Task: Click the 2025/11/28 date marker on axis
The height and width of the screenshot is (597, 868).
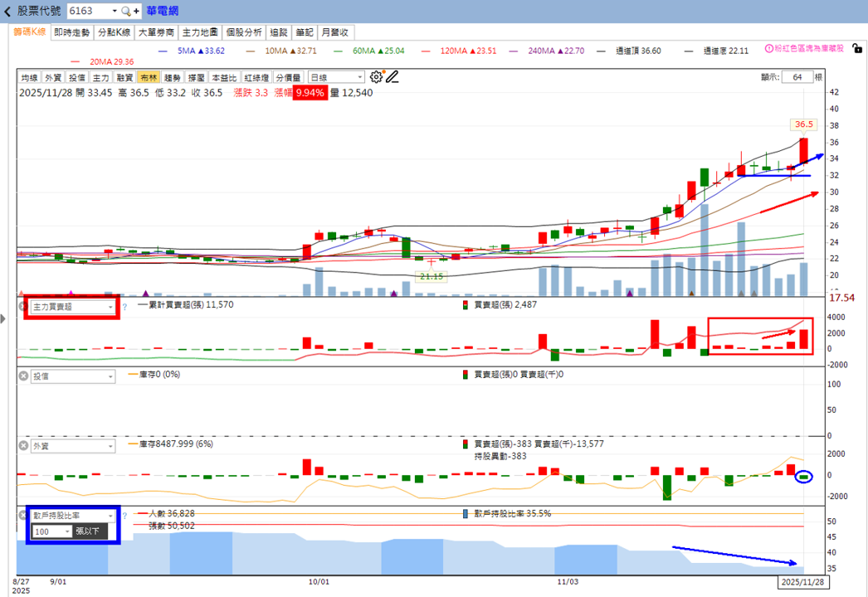Action: [x=802, y=582]
